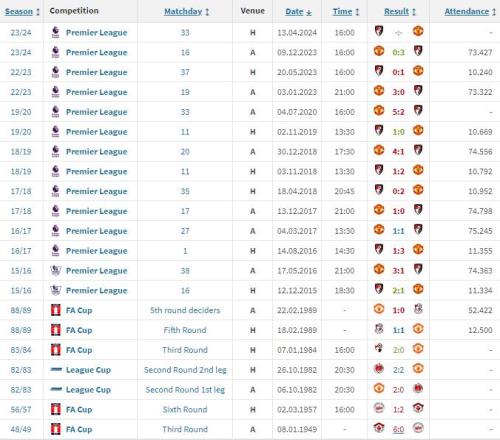Click home team crest in 07.01.1984 row

[x=379, y=349]
